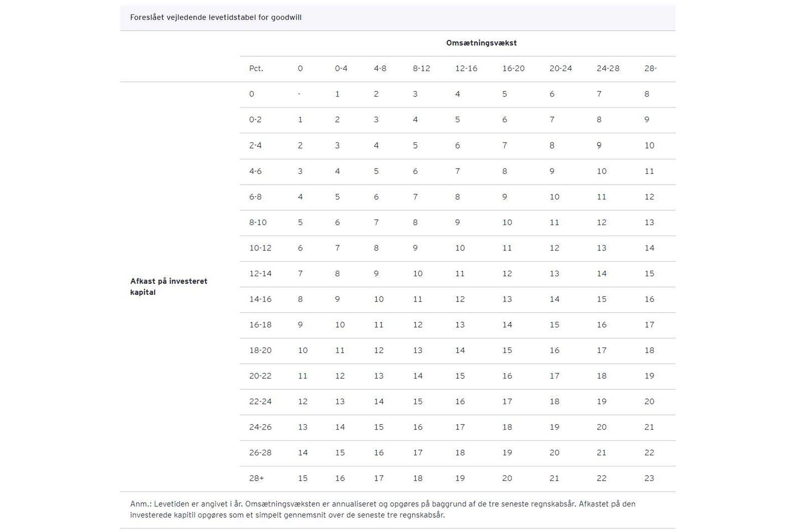Click the '18-20' return row label
The width and height of the screenshot is (798, 532).
pos(260,350)
